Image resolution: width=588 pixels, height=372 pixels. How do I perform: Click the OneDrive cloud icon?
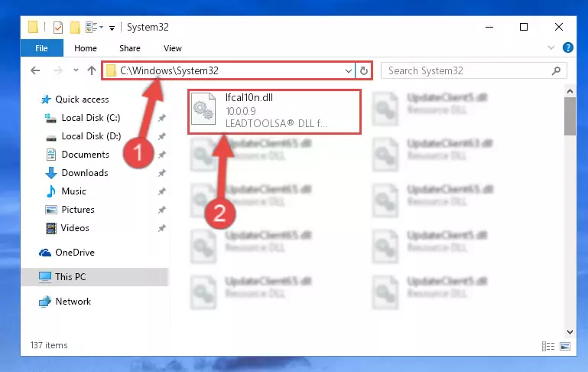point(45,253)
